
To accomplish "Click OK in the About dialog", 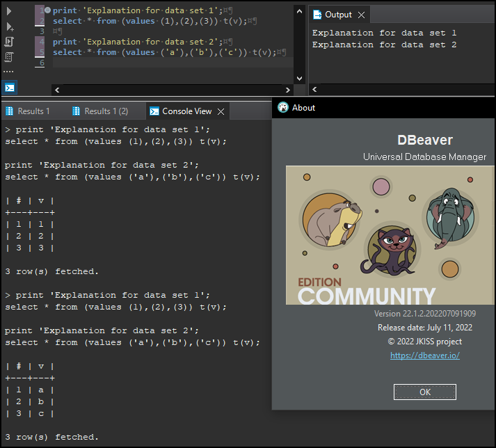I will pyautogui.click(x=425, y=392).
